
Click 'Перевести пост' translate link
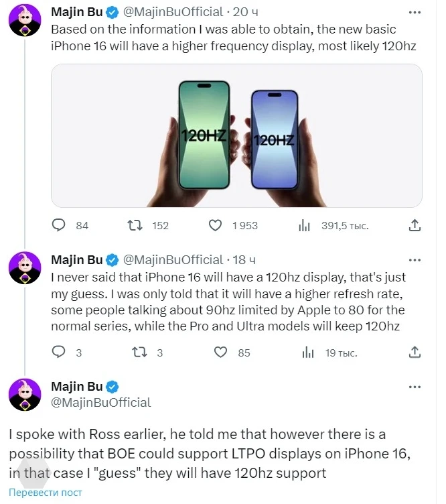point(45,493)
